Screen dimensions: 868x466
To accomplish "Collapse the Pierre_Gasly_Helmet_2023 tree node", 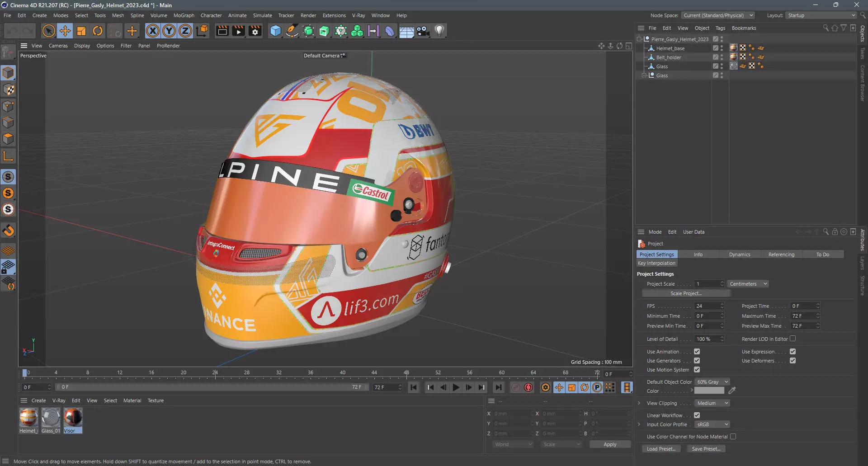I will [x=639, y=39].
